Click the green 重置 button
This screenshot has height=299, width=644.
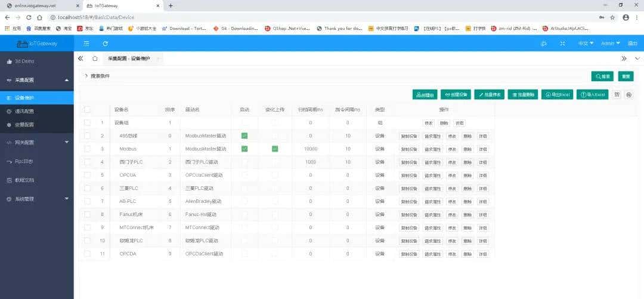pyautogui.click(x=626, y=76)
